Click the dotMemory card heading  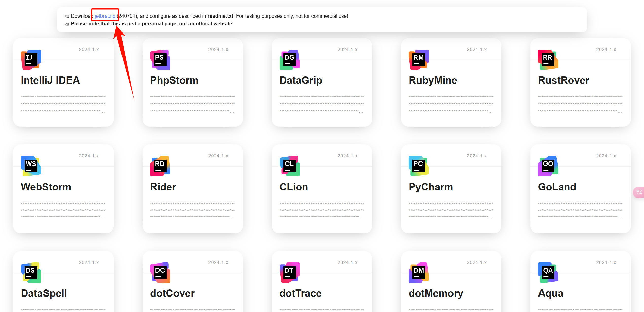[436, 293]
